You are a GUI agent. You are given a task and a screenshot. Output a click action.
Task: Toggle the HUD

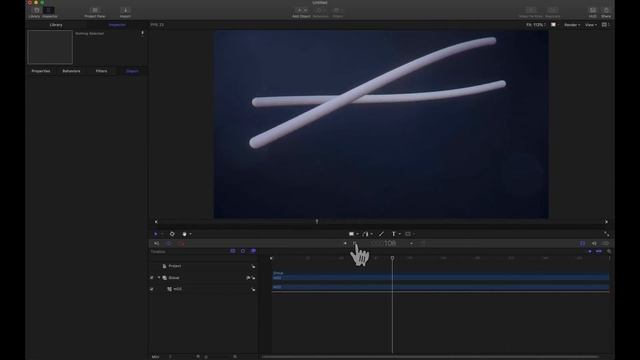tap(593, 12)
